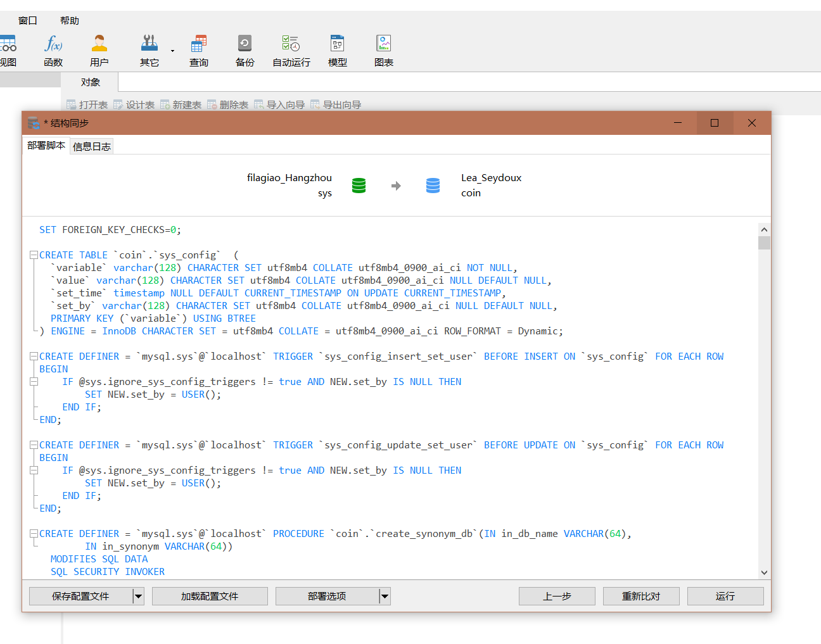Click the Lea_Seydoux target connection name
Screen dimensions: 821x644
click(492, 178)
